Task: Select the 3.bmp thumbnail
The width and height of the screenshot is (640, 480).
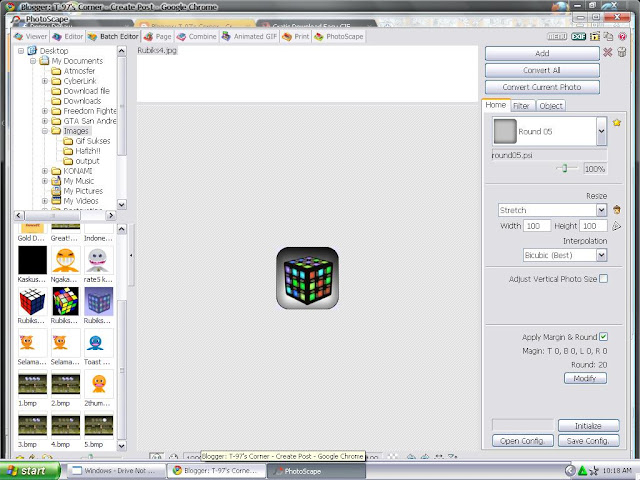Action: 32,425
